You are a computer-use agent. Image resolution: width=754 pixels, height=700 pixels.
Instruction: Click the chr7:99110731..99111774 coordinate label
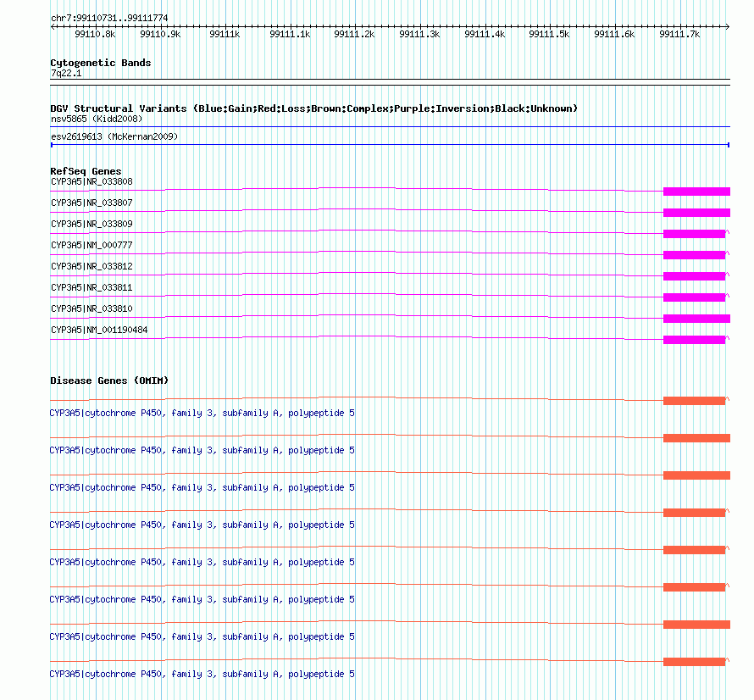pos(109,19)
